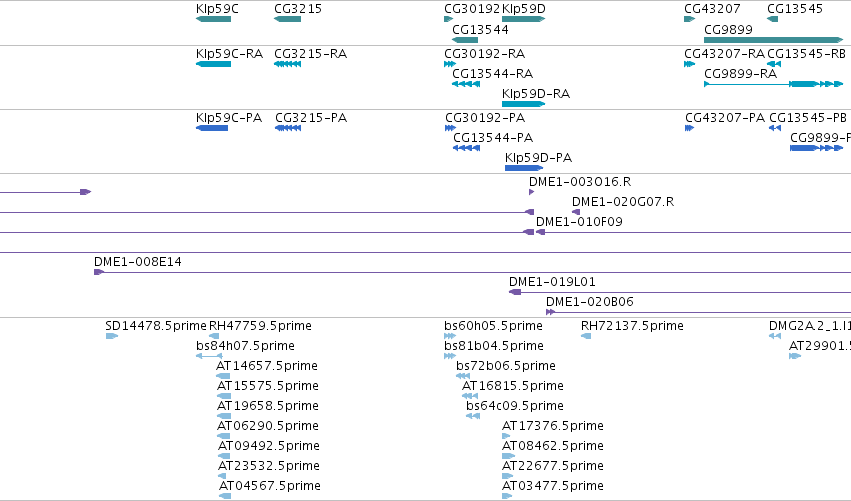Select the AT03477.5prime EST

click(507, 496)
